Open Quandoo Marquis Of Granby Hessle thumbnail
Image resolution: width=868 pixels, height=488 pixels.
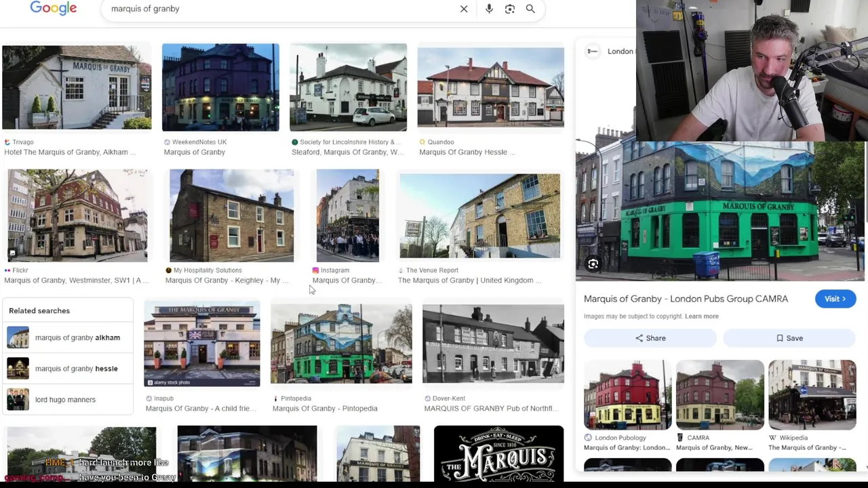pos(490,87)
